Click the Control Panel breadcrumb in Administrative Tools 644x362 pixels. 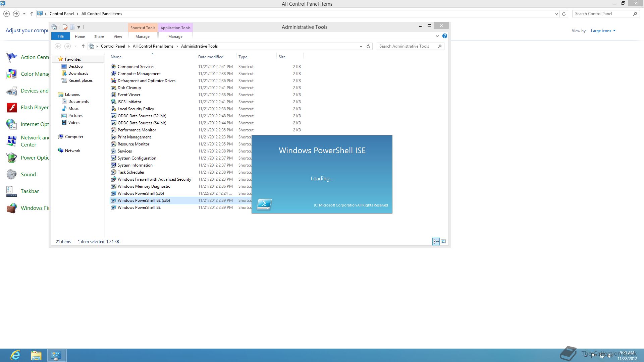point(113,46)
